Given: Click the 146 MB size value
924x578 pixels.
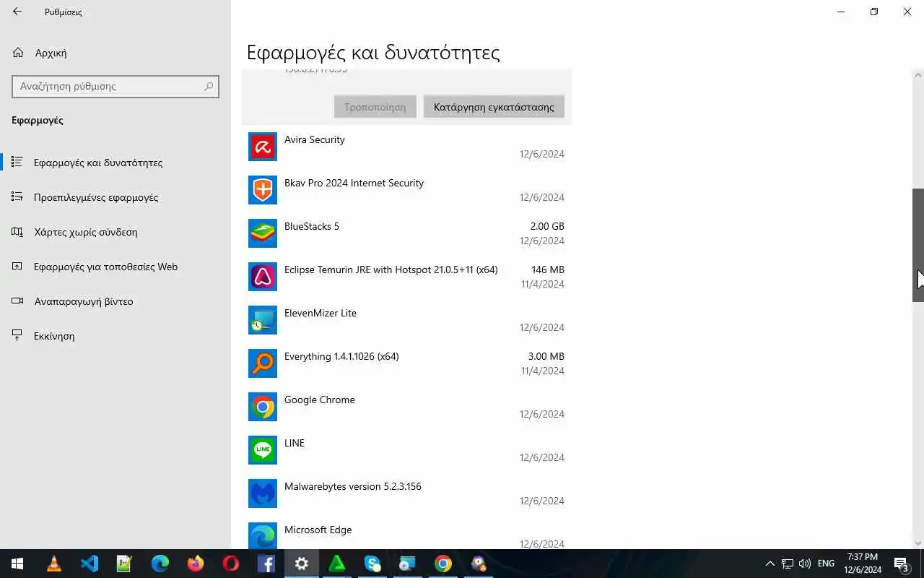Looking at the screenshot, I should point(548,269).
